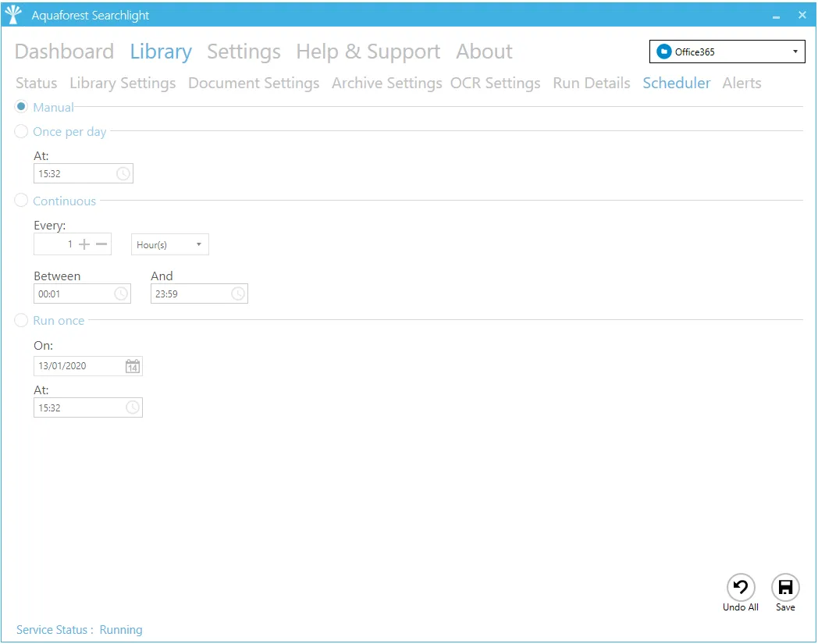Viewport: 818px width, 644px height.
Task: Click clock icon in And time field
Action: click(238, 294)
